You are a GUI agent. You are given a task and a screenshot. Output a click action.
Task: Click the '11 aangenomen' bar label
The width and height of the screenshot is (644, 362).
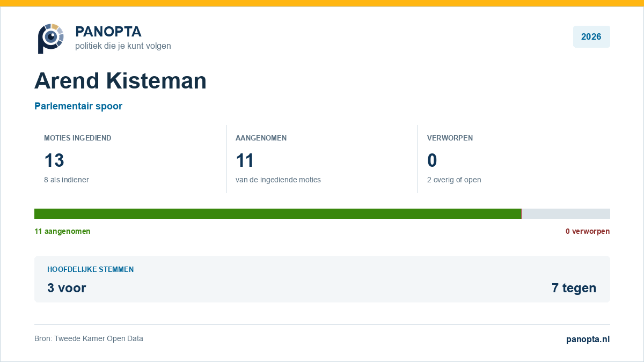(62, 231)
